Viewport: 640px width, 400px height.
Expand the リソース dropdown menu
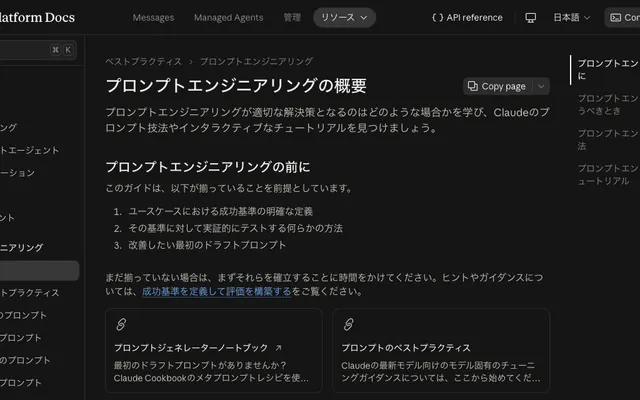(x=344, y=18)
